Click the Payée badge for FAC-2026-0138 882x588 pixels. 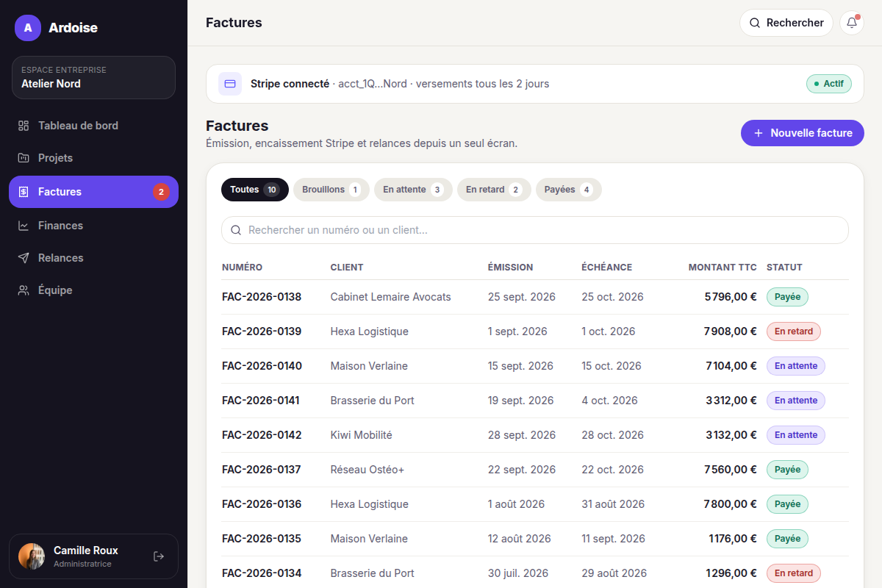(x=787, y=297)
